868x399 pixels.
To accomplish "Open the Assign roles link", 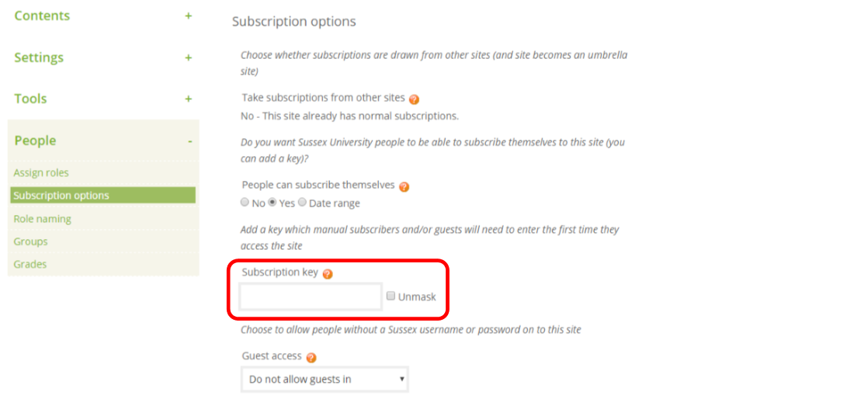I will click(41, 172).
